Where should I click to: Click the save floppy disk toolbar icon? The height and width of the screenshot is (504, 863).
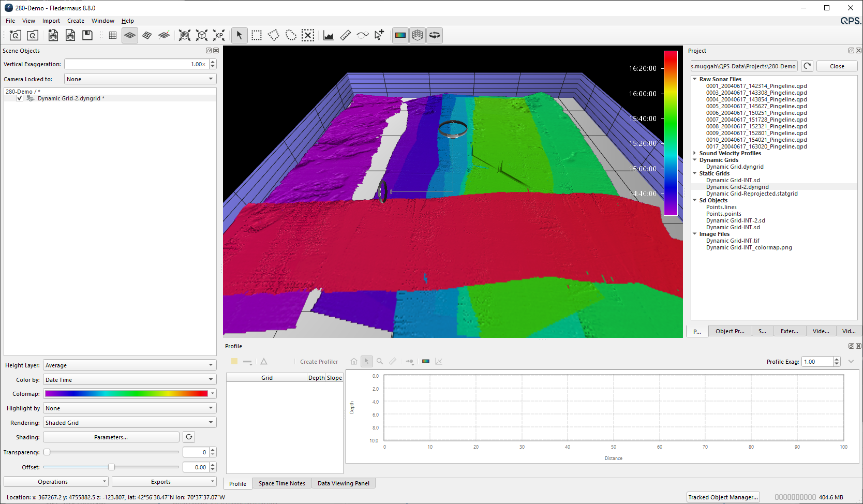point(87,35)
